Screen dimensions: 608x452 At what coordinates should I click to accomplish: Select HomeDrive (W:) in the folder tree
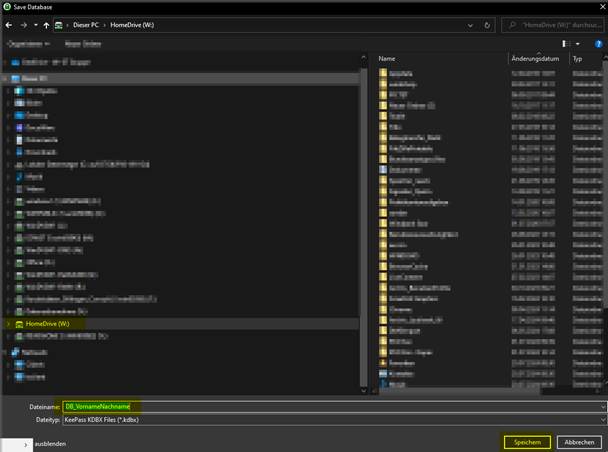pos(47,324)
